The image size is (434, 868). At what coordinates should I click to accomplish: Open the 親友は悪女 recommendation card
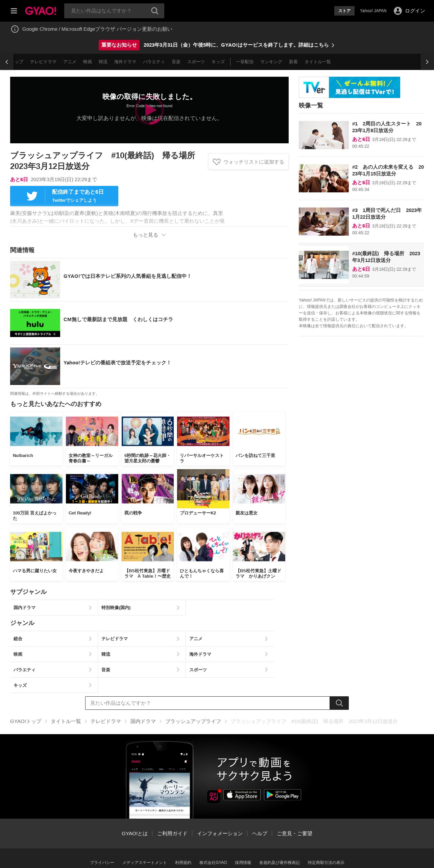click(x=259, y=496)
